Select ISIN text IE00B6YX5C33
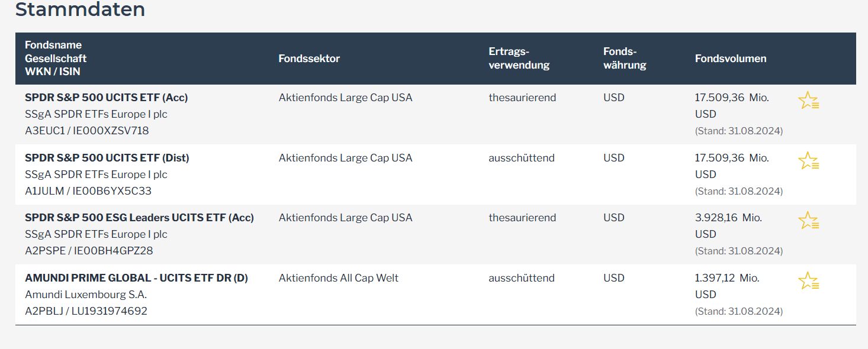This screenshot has height=349, width=868. point(111,191)
